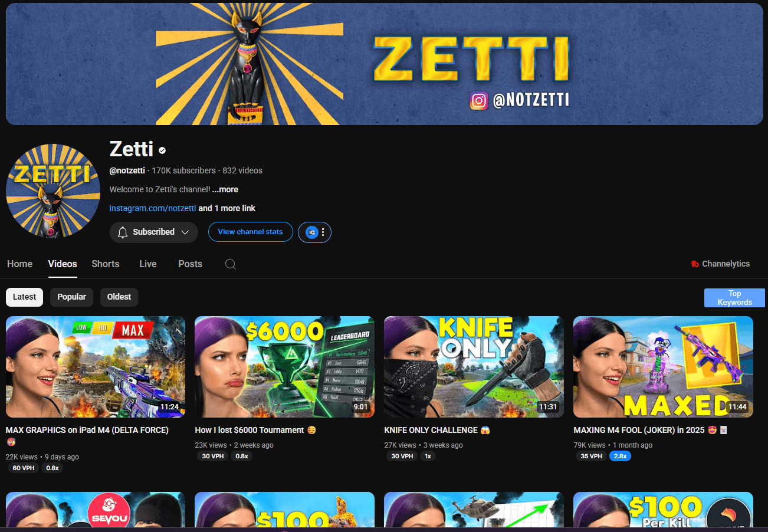Screen dimensions: 768x532
Task: Switch to the Home tab
Action: [x=20, y=264]
